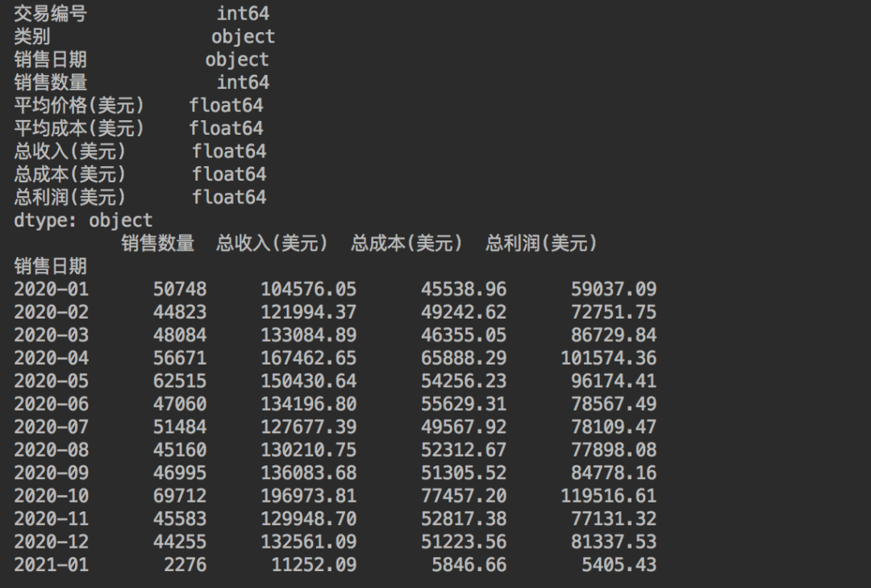
Task: Click the 类别 object dtype line
Action: (144, 36)
